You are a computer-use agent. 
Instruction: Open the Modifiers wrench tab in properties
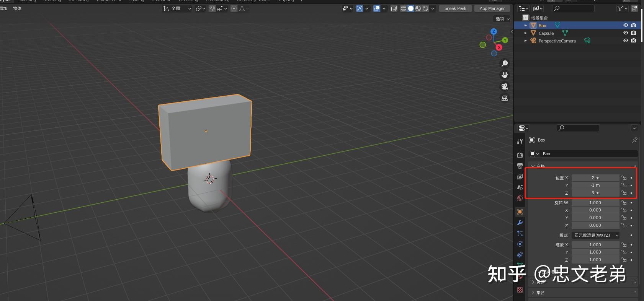[520, 223]
